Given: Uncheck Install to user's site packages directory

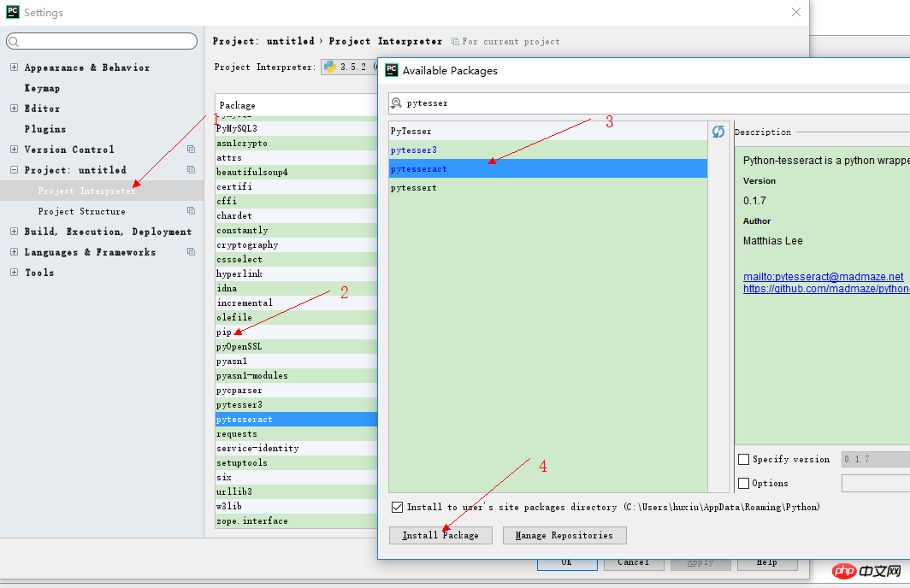Looking at the screenshot, I should [x=397, y=507].
